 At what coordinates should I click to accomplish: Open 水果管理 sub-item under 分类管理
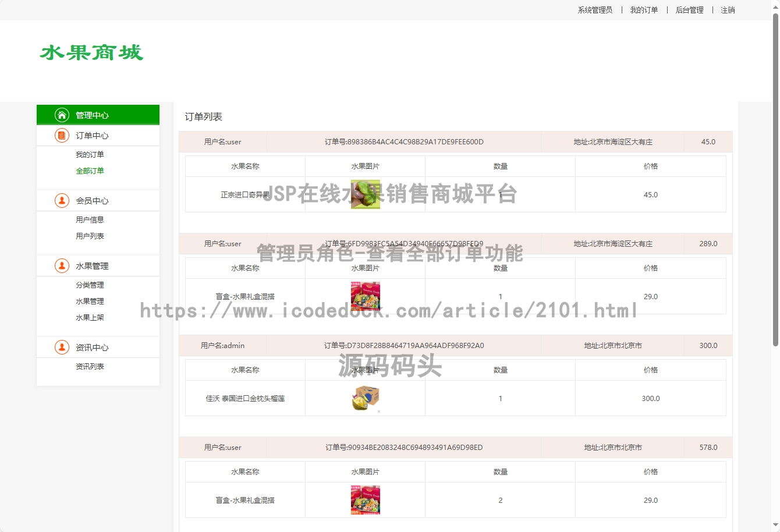click(90, 301)
